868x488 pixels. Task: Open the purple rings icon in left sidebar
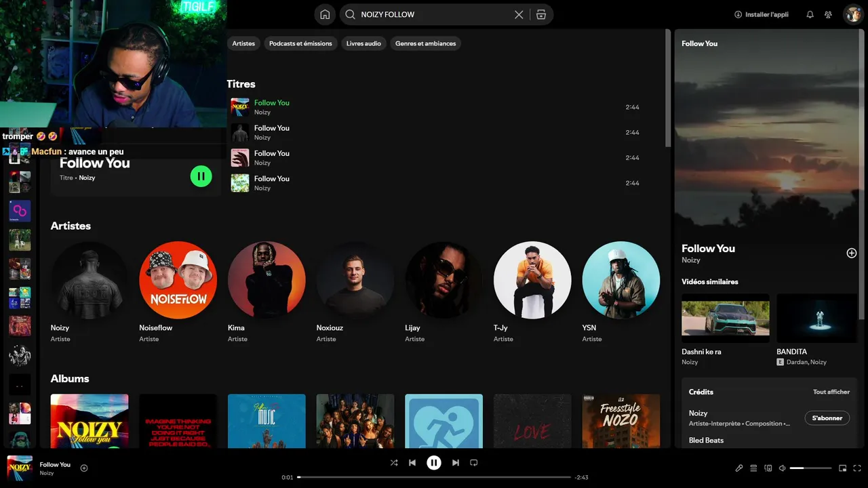coord(20,211)
